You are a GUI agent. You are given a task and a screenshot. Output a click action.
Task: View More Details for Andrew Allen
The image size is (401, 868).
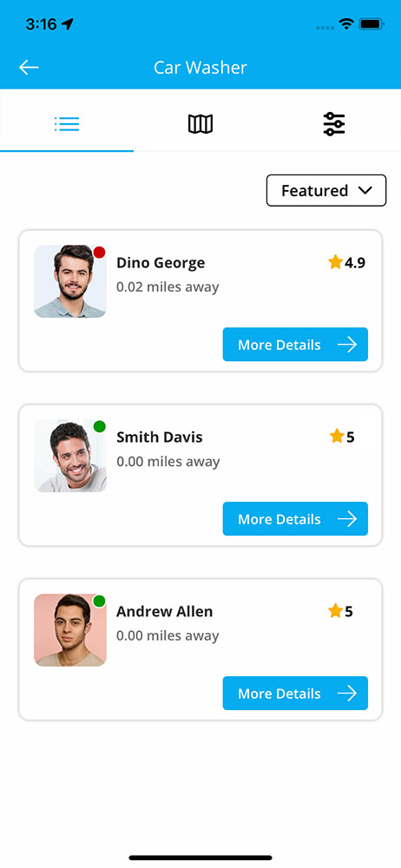[295, 693]
